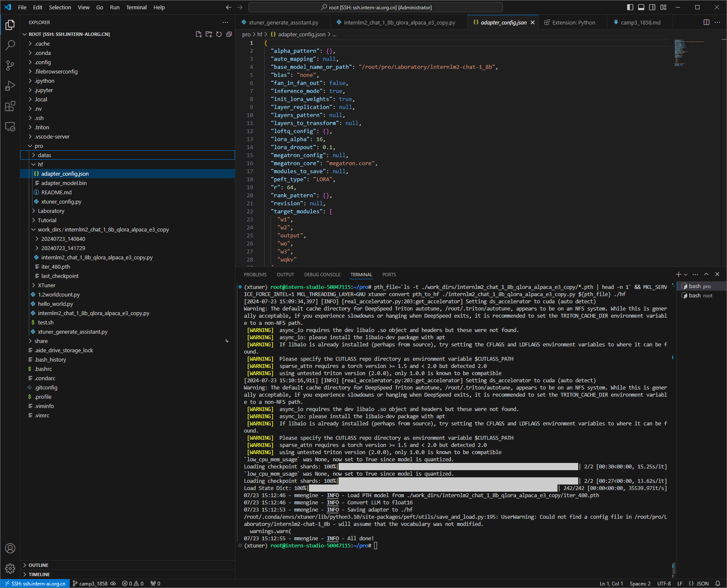
Task: Open errors and warnings count in status bar
Action: click(x=133, y=583)
